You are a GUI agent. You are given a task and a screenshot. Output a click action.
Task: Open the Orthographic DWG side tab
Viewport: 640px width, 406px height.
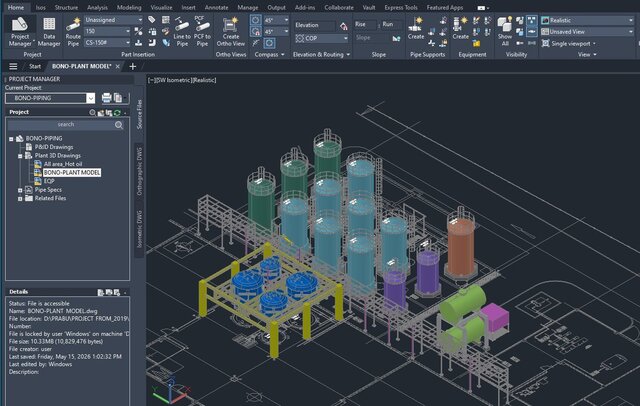pyautogui.click(x=139, y=171)
